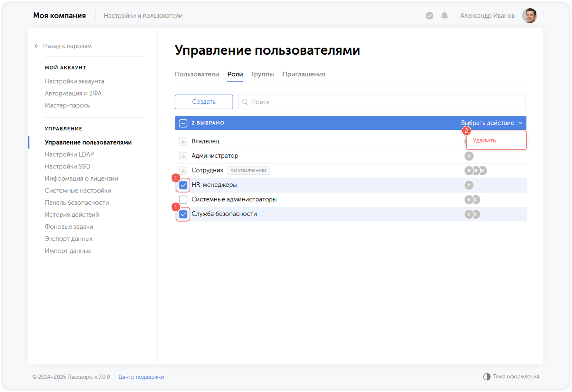Image resolution: width=572 pixels, height=392 pixels.
Task: Switch to the Приглашения tab
Action: 304,74
